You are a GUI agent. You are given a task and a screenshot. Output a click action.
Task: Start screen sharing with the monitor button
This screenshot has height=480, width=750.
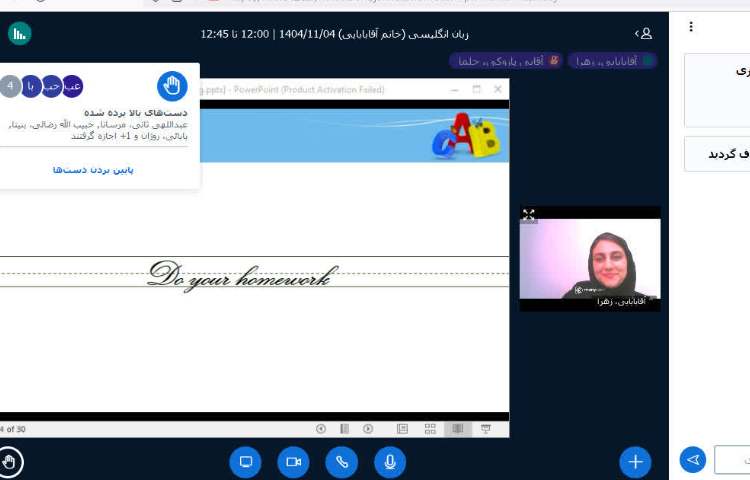[x=245, y=462]
